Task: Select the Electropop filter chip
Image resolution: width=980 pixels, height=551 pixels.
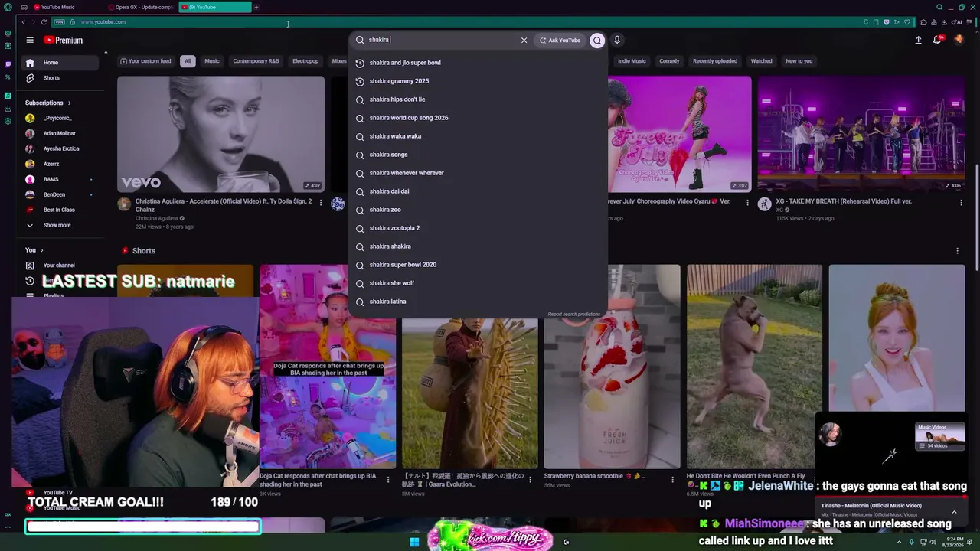Action: (305, 61)
